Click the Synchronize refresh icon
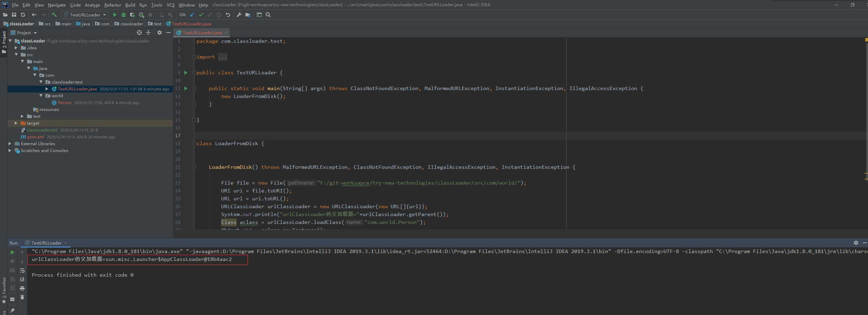The height and width of the screenshot is (315, 868). [x=23, y=15]
